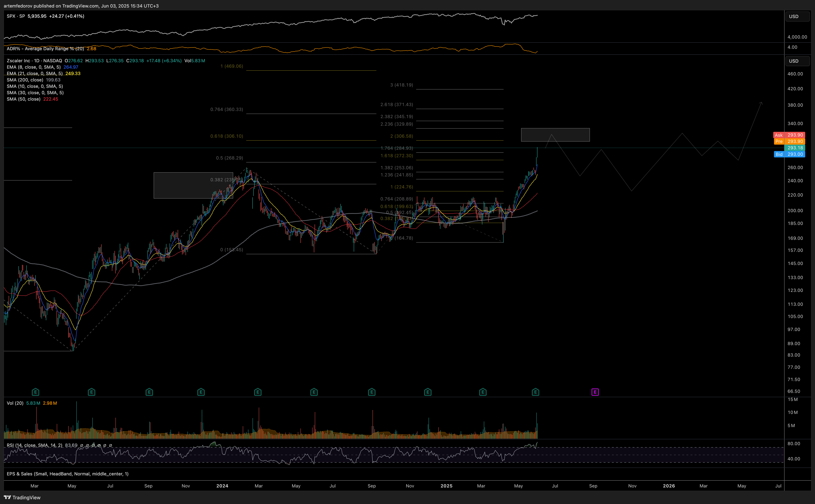815x504 pixels.
Task: Click the green 293.18 last price label
Action: [x=795, y=148]
